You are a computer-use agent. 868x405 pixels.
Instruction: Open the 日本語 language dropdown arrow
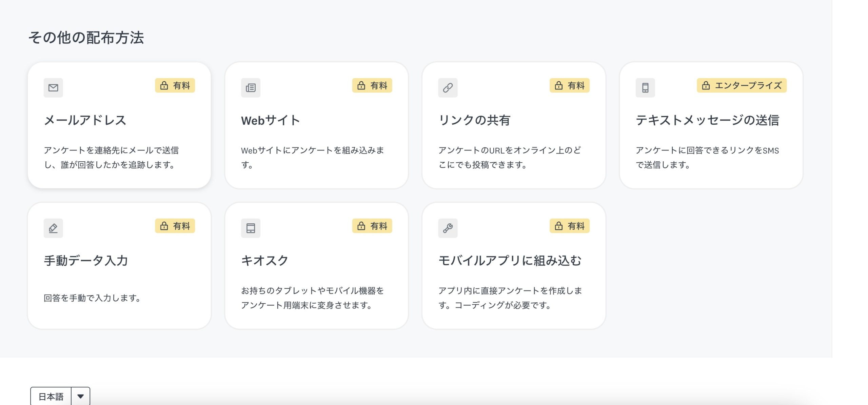coord(80,396)
